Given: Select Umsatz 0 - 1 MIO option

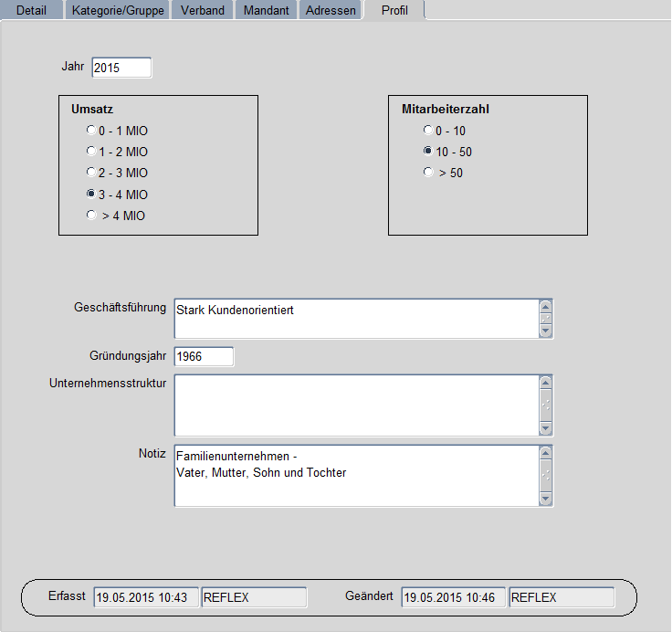Looking at the screenshot, I should click(x=91, y=131).
